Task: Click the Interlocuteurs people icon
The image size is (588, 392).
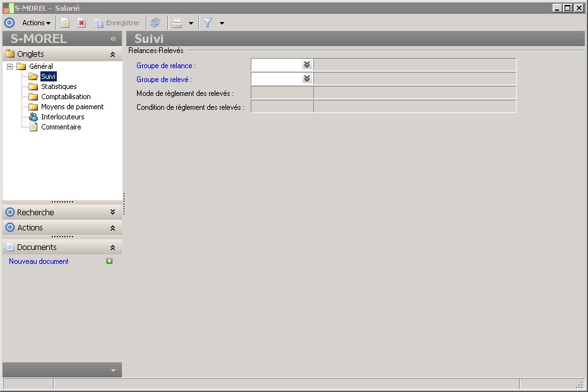Action: [33, 117]
